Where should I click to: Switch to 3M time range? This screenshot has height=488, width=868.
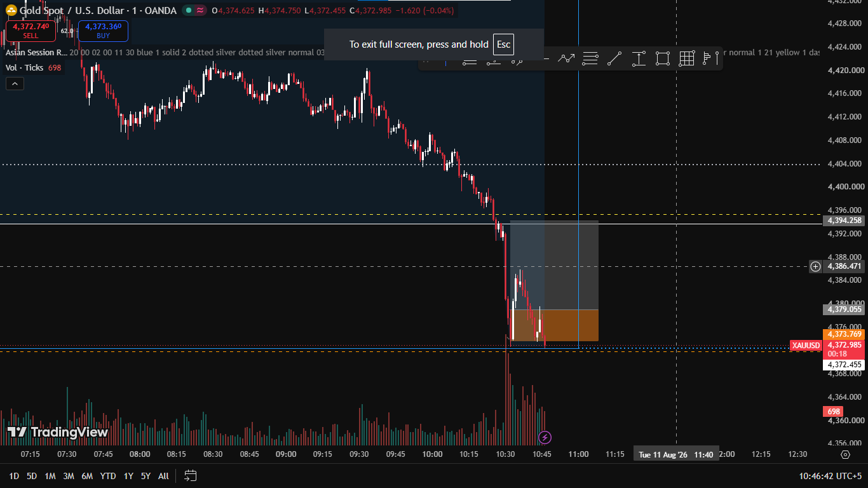click(69, 476)
